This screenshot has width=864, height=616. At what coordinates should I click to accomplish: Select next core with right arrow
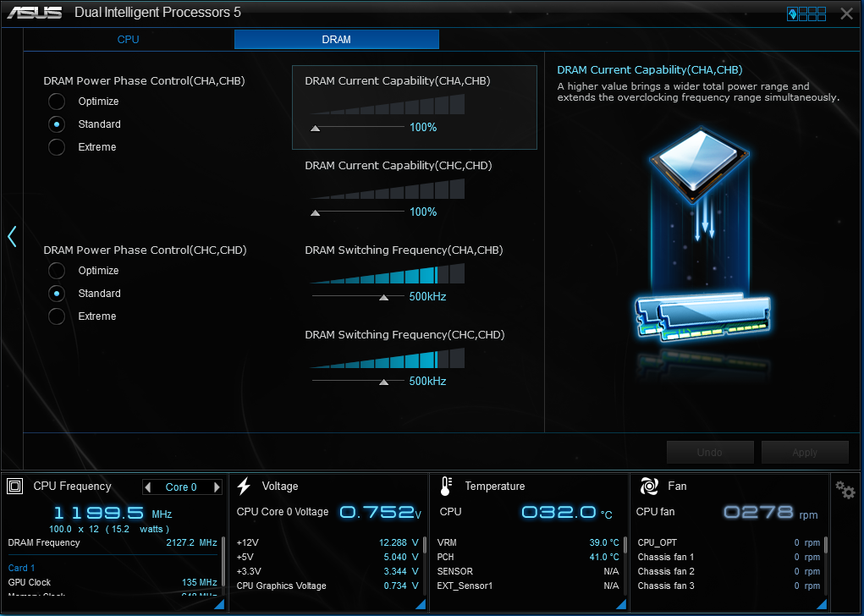click(217, 487)
